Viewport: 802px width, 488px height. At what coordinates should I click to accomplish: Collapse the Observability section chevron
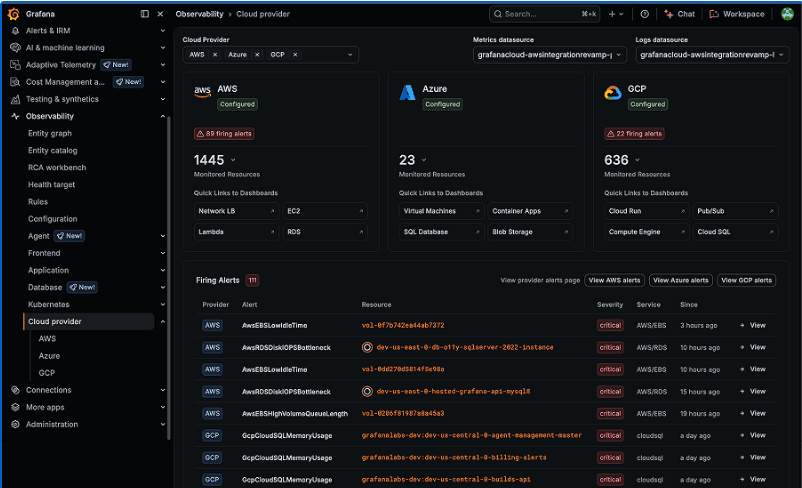click(163, 116)
